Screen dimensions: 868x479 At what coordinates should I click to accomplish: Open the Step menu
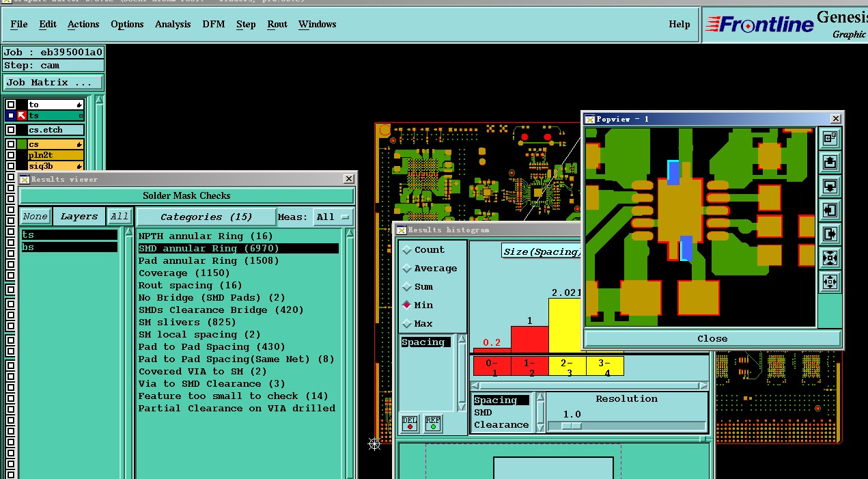(246, 24)
